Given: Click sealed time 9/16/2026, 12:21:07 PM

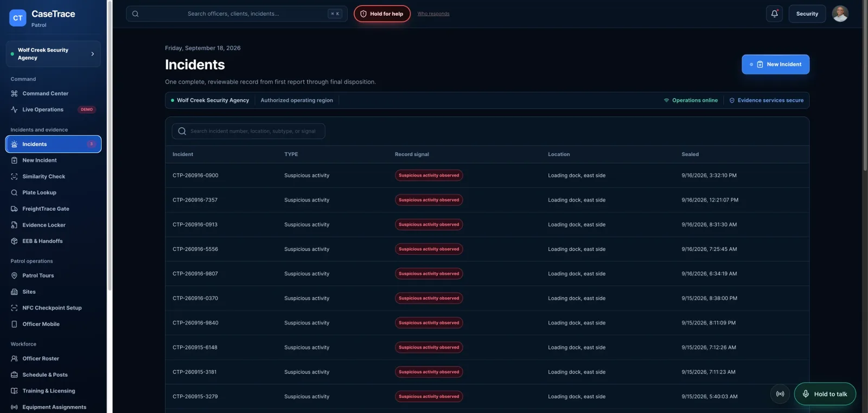Looking at the screenshot, I should coord(710,200).
